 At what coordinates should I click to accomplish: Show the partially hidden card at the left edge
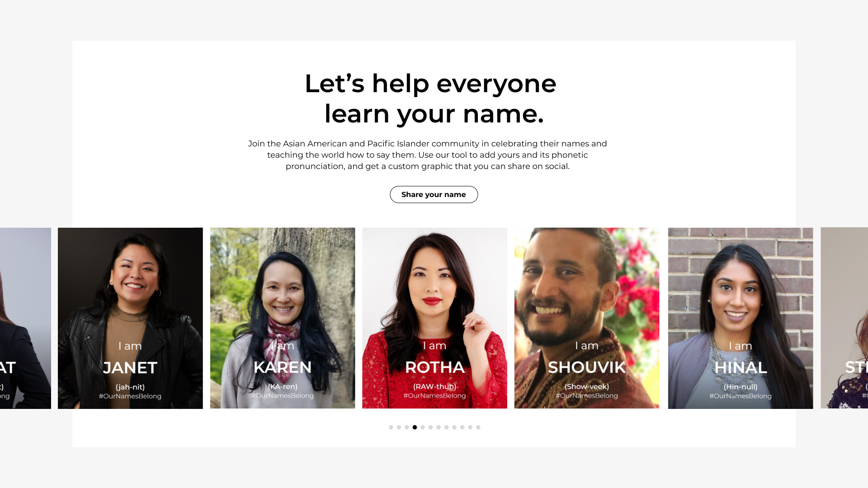point(25,318)
